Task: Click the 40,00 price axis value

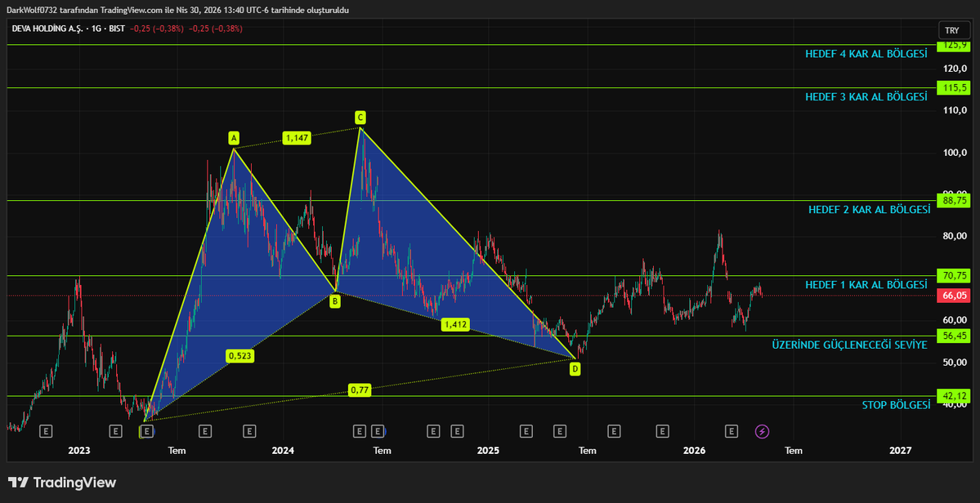Action: [x=955, y=405]
